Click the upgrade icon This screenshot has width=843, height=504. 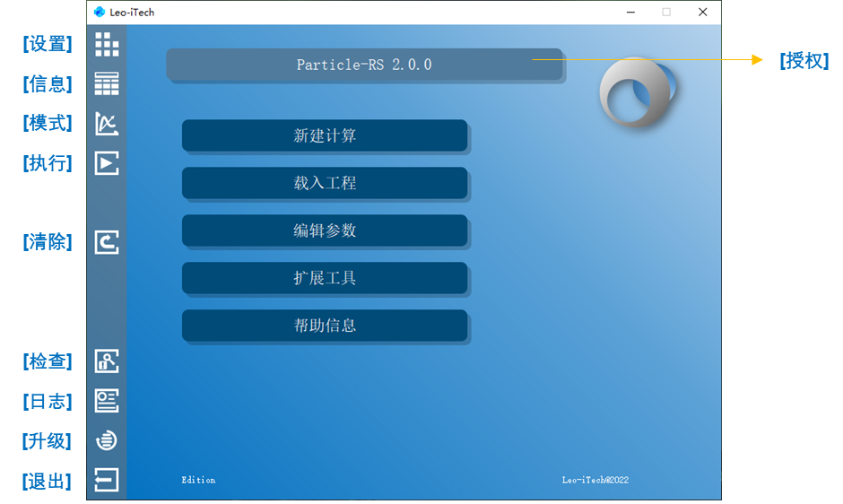pyautogui.click(x=107, y=440)
